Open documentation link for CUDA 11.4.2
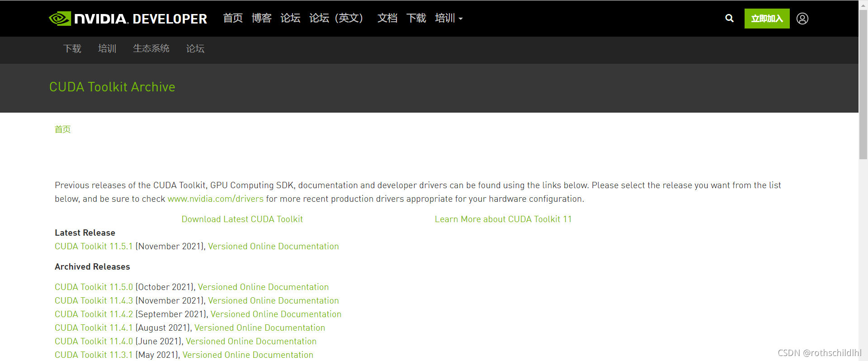868x361 pixels. pyautogui.click(x=276, y=314)
